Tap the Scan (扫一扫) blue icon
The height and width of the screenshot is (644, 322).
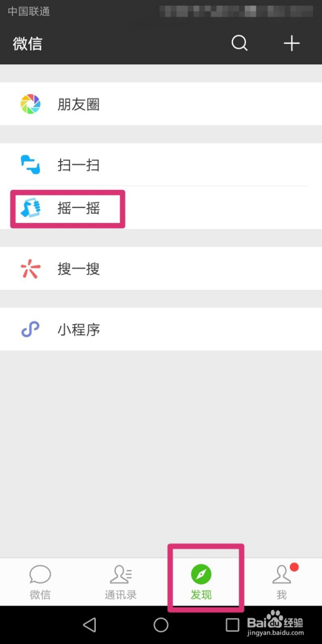[x=30, y=165]
